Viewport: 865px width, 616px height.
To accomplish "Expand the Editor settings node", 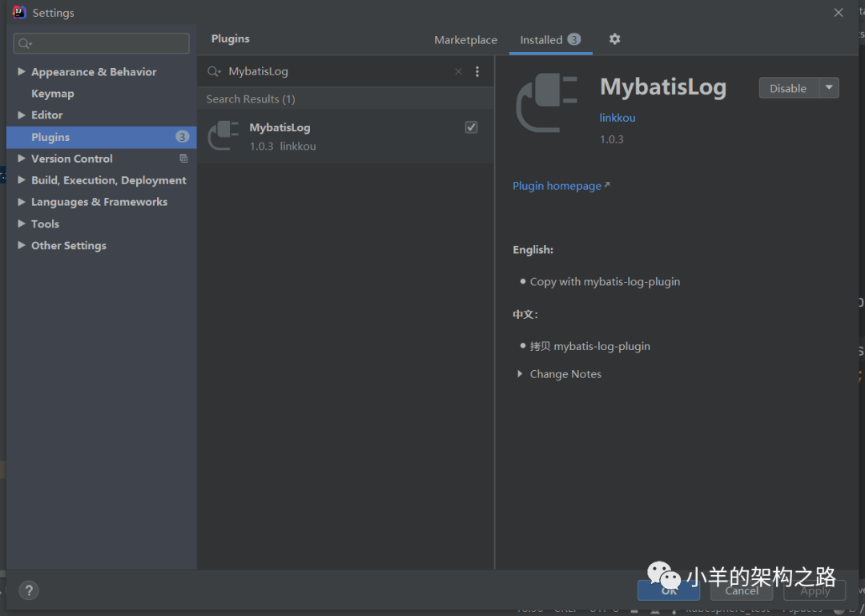I will 22,115.
